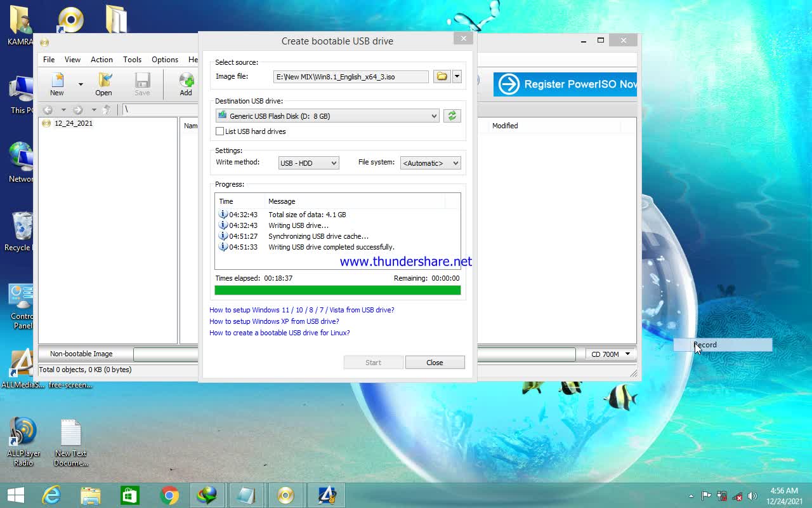
Task: Open Windows Store from taskbar
Action: click(129, 495)
